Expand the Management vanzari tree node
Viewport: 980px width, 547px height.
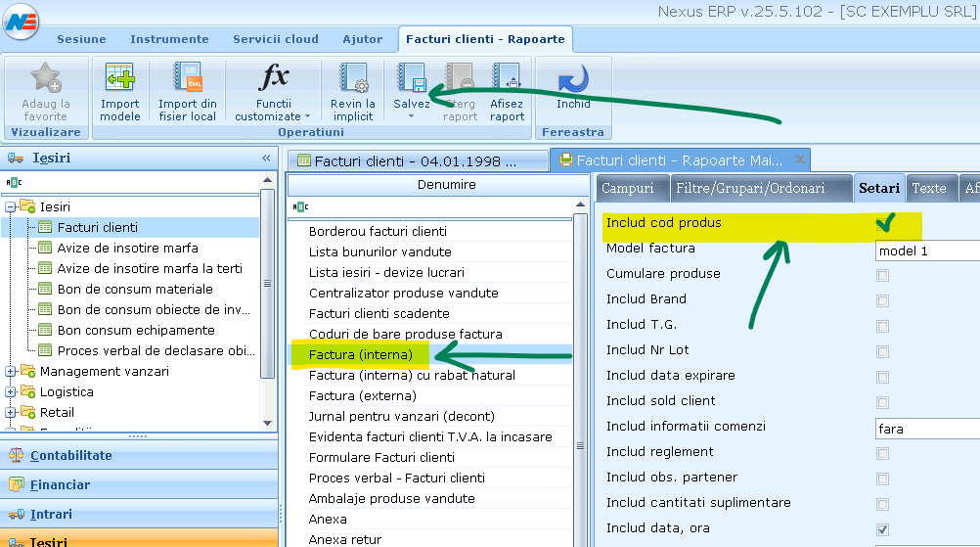[11, 372]
